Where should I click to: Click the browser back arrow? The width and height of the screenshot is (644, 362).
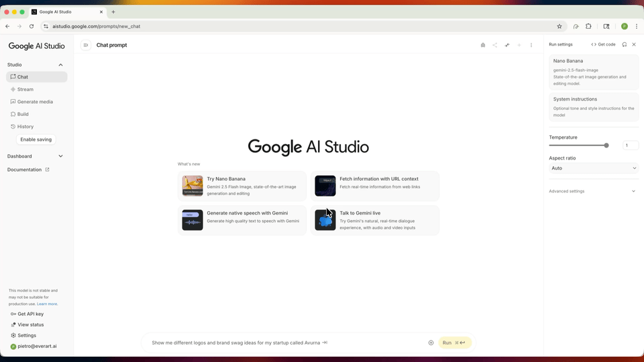click(x=7, y=26)
